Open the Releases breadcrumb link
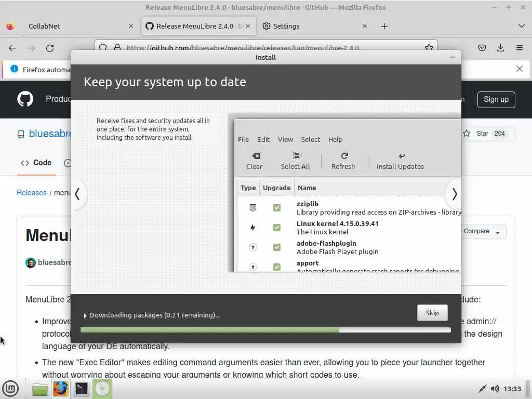The width and height of the screenshot is (532, 399). click(32, 193)
